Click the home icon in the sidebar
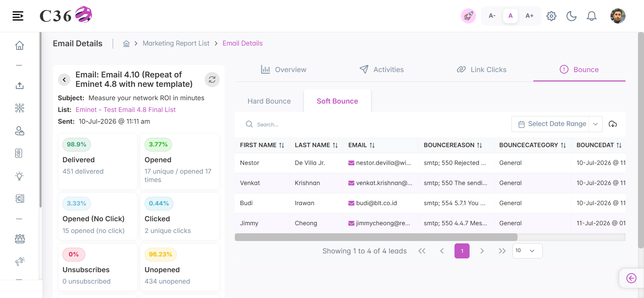This screenshot has width=644, height=298. coord(19,45)
